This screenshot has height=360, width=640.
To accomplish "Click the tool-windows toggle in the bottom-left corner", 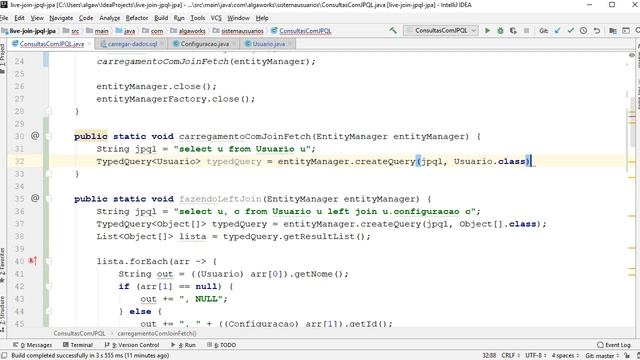I will pyautogui.click(x=4, y=356).
